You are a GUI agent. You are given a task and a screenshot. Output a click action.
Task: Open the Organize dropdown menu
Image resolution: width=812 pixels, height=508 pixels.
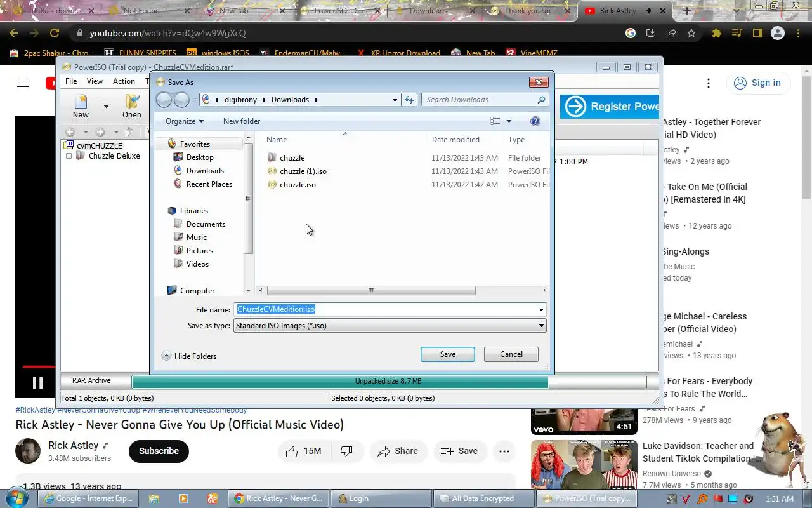point(184,121)
